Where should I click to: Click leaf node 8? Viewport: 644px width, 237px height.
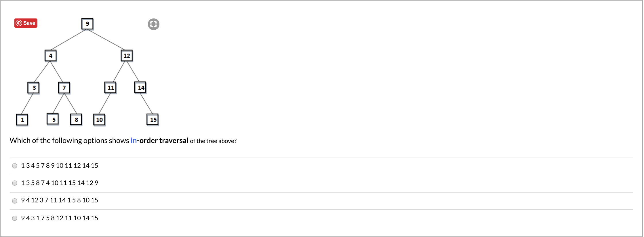point(76,120)
